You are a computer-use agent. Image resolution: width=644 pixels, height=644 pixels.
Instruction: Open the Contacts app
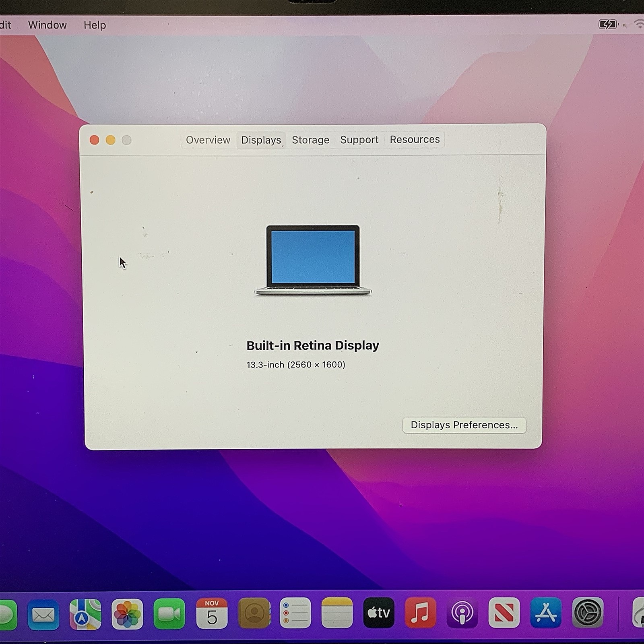254,614
